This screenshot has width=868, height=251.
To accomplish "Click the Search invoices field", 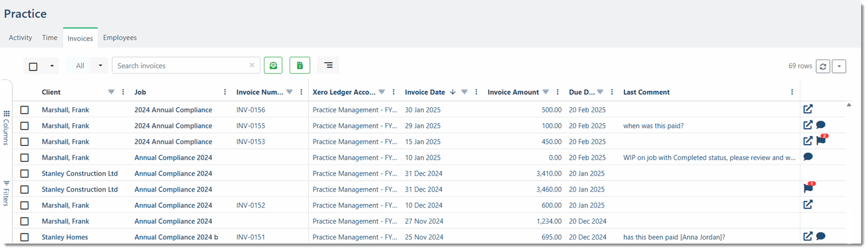I will coord(180,66).
